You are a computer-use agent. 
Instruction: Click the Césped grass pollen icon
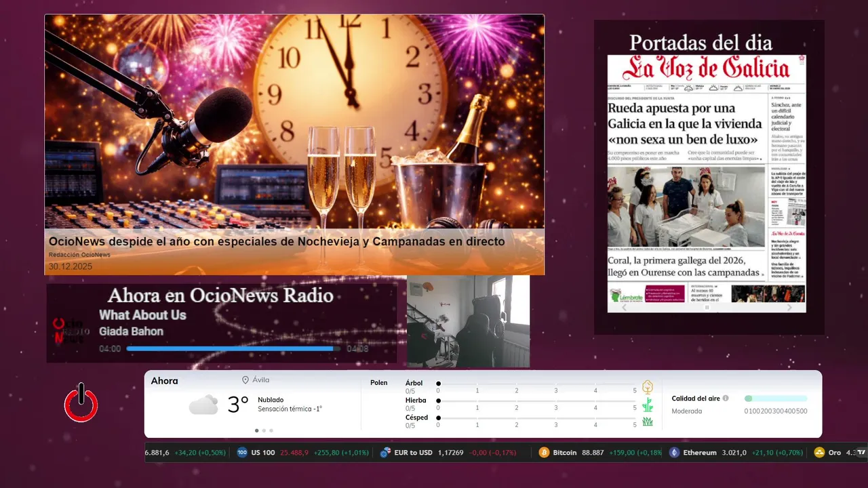[x=648, y=422]
